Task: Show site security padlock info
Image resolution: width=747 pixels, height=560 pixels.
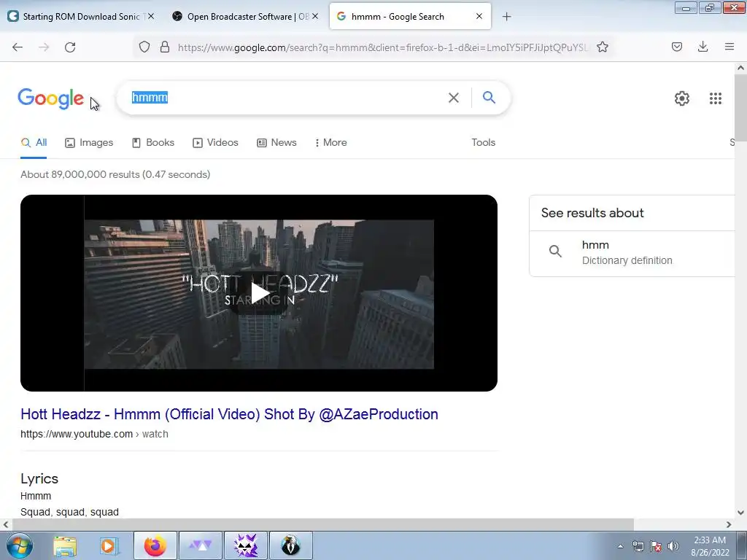Action: (x=165, y=47)
